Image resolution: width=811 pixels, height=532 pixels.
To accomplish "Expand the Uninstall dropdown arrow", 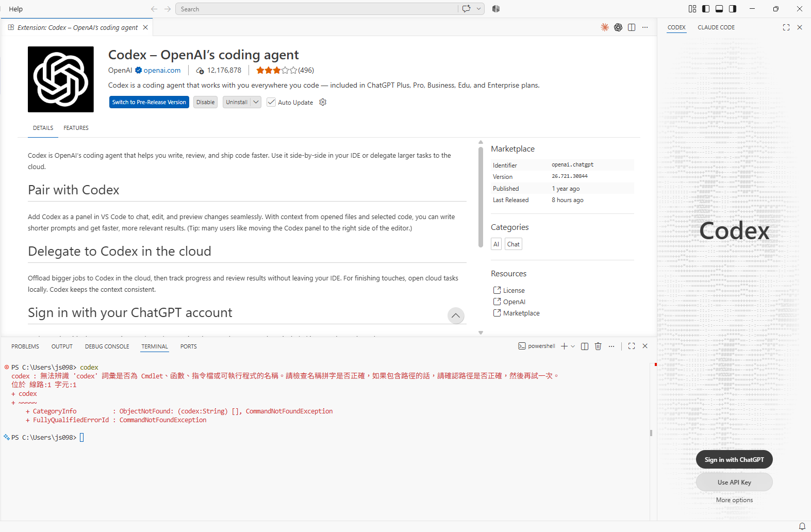I will point(256,102).
